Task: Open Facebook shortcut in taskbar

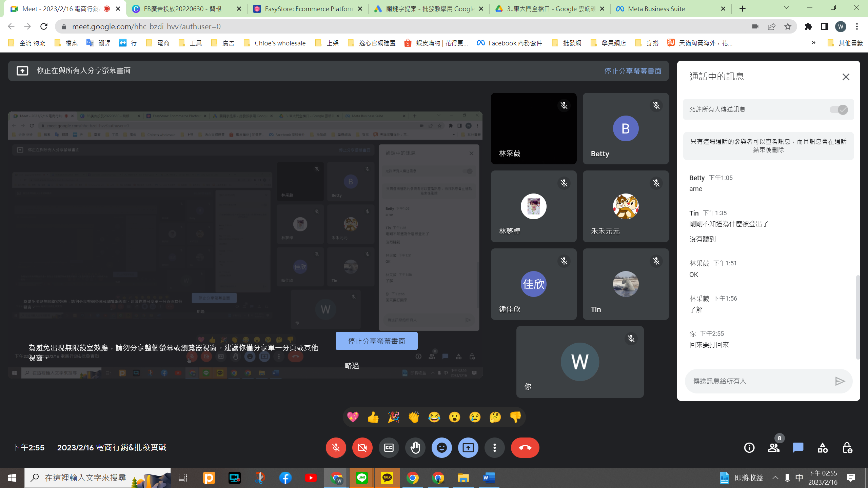Action: tap(285, 478)
